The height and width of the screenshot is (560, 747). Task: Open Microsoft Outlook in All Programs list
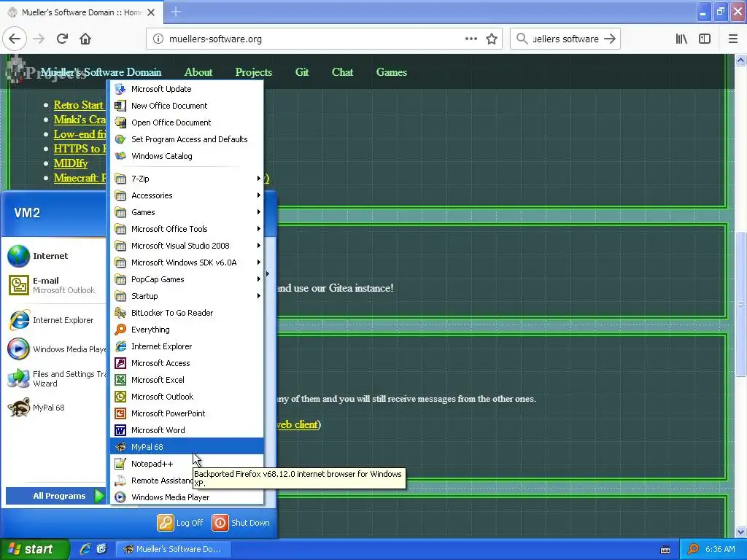click(187, 397)
